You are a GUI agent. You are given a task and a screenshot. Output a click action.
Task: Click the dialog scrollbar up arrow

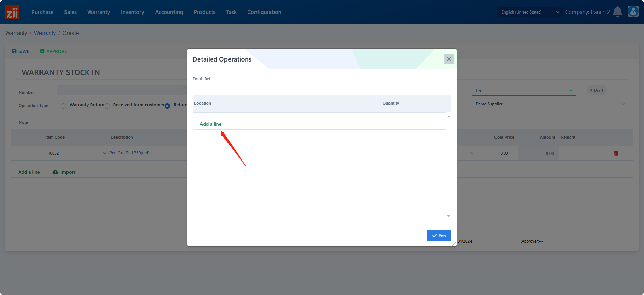coord(449,117)
